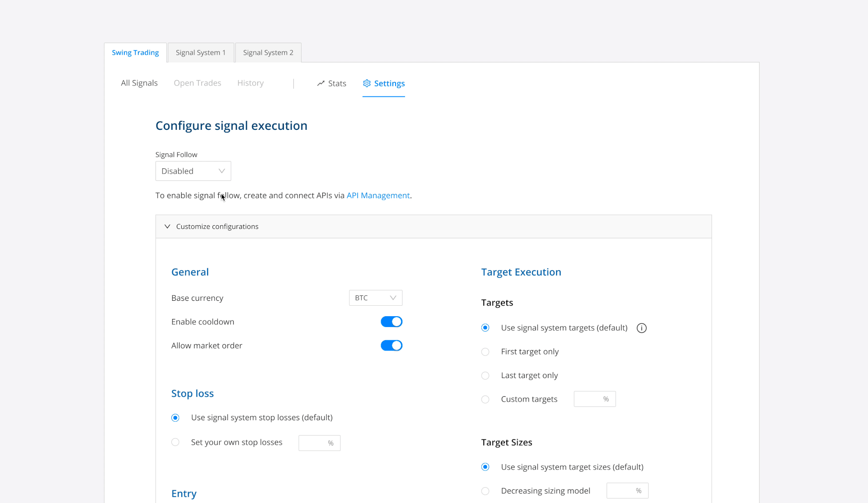Click the Entry section heading
Image resolution: width=868 pixels, height=503 pixels.
tap(184, 494)
